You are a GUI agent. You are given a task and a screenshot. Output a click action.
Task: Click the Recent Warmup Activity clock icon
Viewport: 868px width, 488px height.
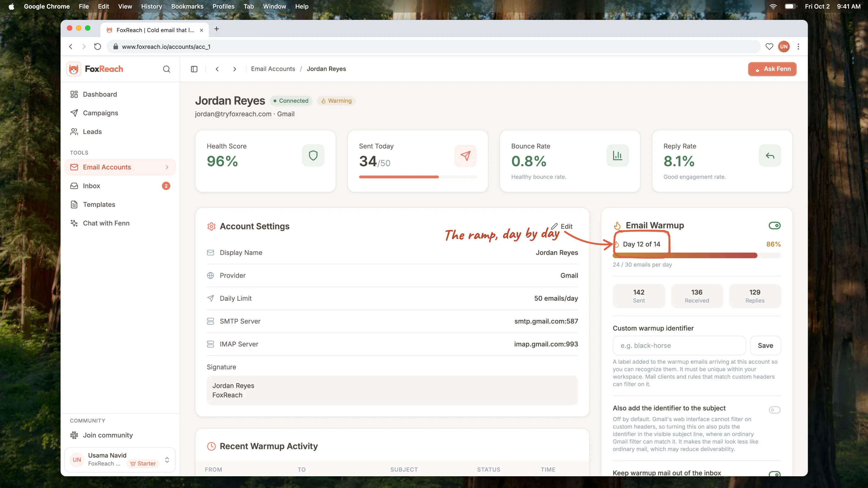(211, 446)
